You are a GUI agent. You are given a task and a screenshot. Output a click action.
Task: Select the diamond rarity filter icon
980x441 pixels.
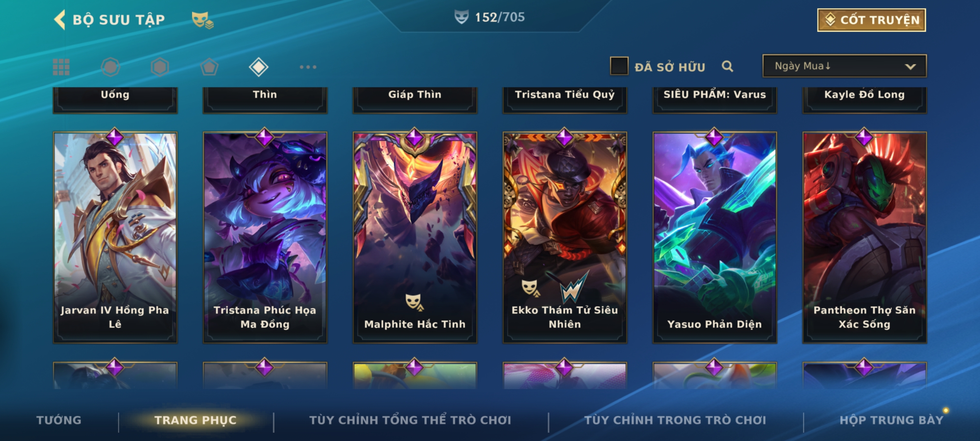pos(258,67)
